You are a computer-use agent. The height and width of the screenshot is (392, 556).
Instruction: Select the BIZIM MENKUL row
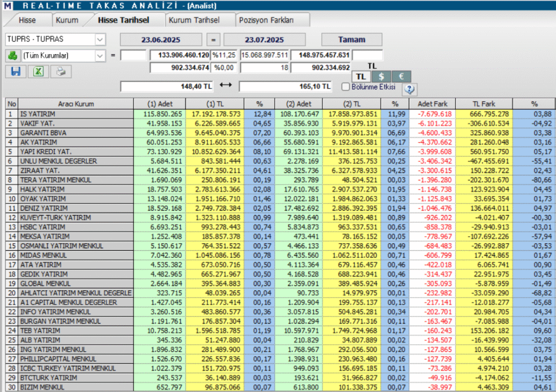pos(280,387)
